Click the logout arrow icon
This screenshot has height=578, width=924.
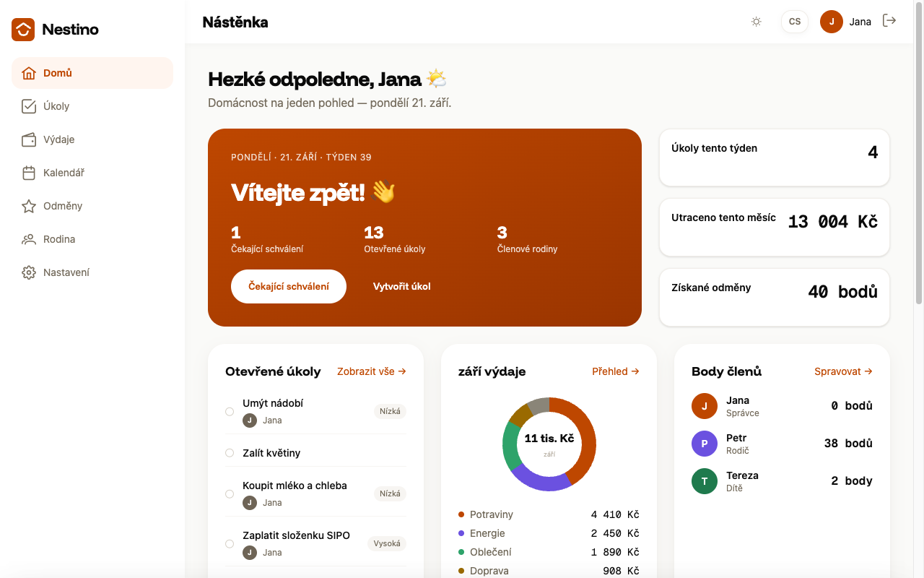click(889, 21)
